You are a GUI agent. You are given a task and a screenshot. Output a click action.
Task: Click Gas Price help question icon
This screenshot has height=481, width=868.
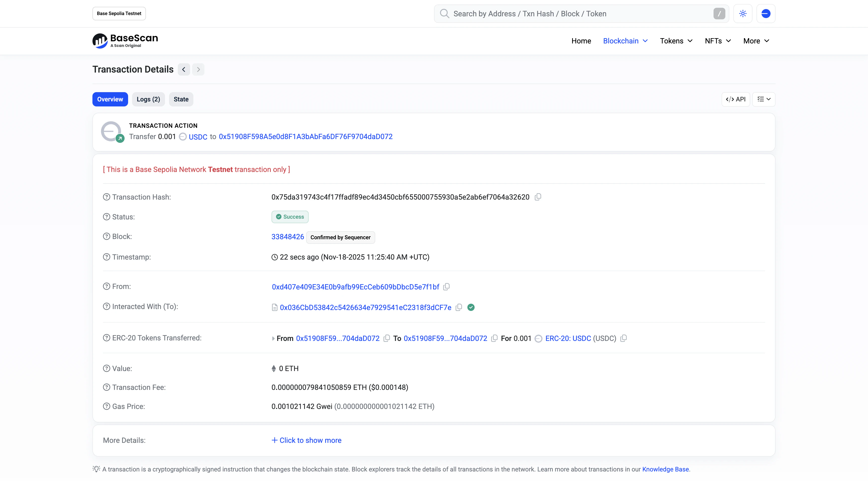pos(106,406)
